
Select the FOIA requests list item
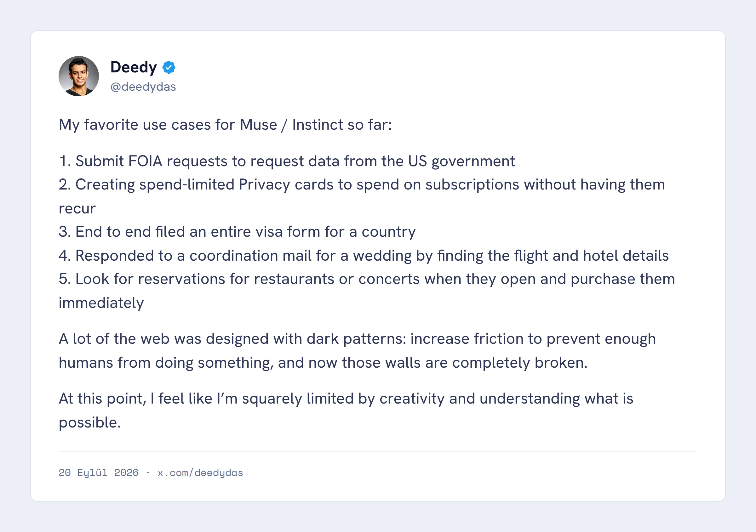[x=287, y=161]
